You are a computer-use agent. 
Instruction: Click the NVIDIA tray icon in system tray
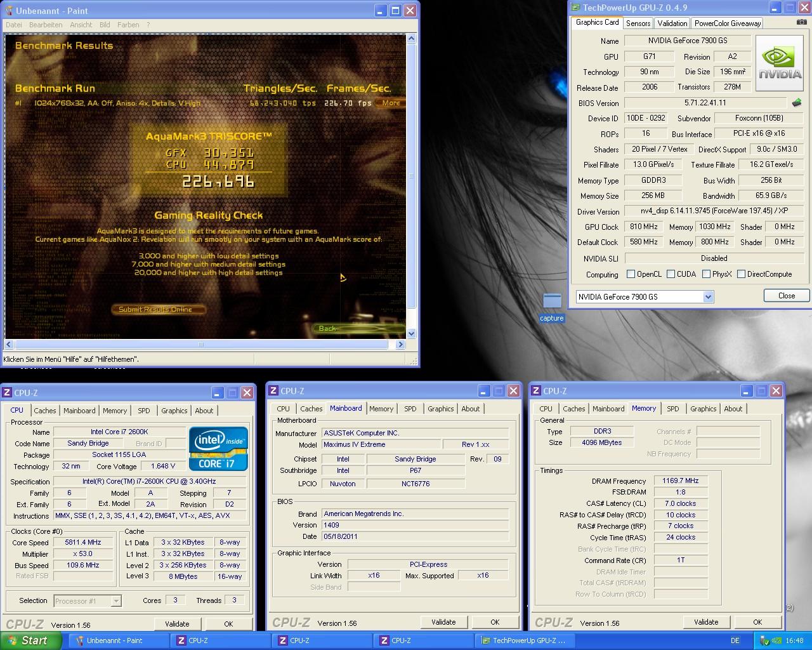tap(778, 640)
